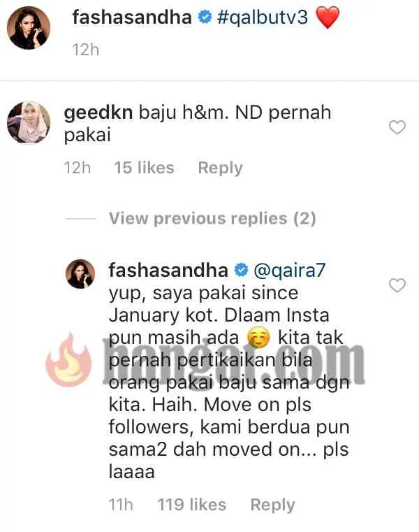Open the @qaira7 mention
This screenshot has height=532, width=419.
click(x=289, y=271)
